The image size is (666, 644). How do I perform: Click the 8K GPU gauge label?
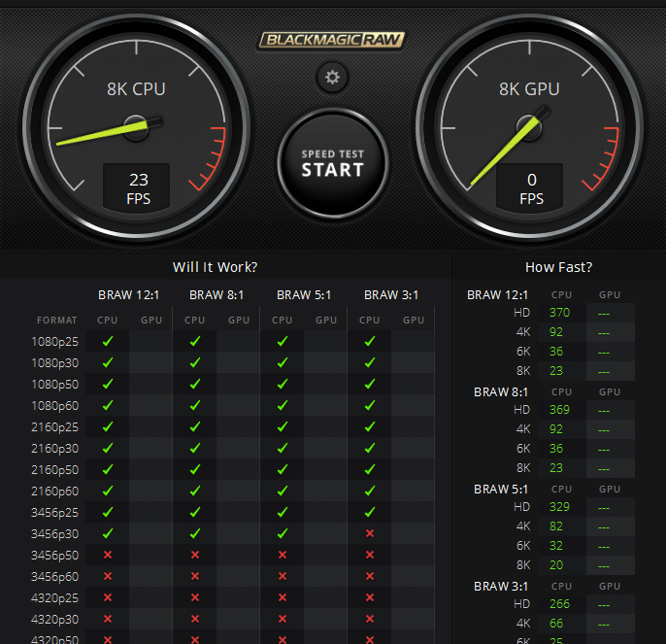tap(529, 89)
